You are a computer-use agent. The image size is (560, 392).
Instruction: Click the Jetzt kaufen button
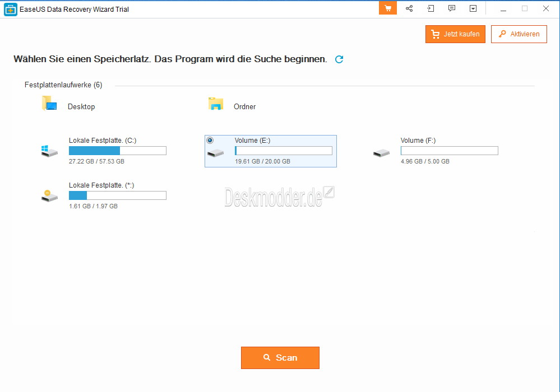coord(455,34)
